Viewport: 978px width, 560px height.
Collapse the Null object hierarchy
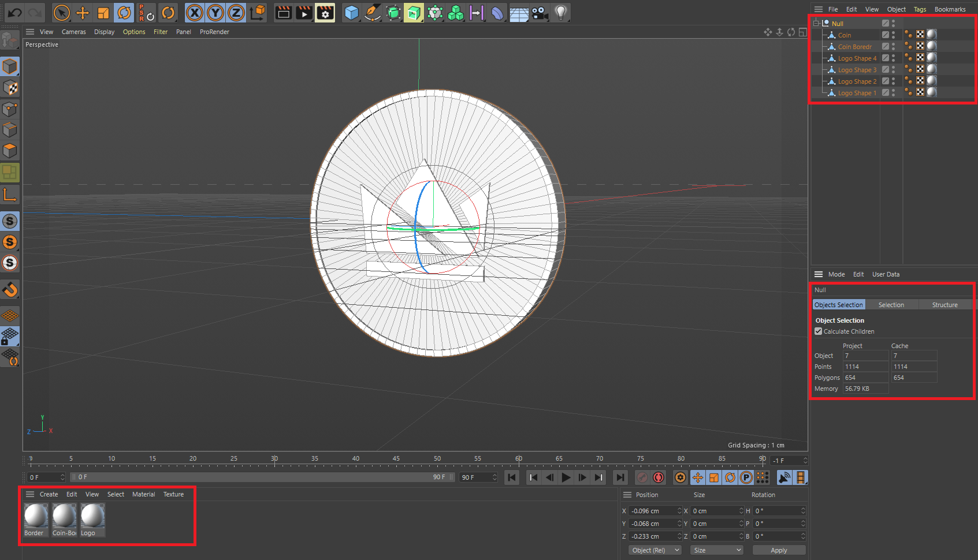point(816,24)
